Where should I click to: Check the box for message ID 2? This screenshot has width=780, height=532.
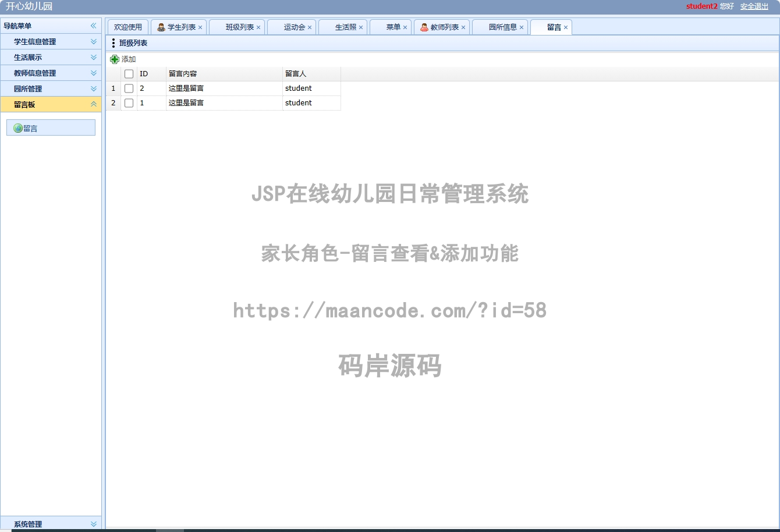(129, 88)
